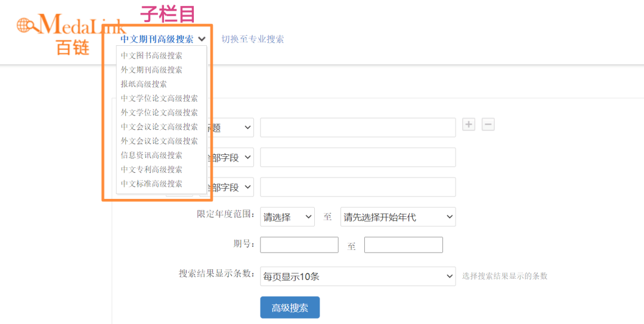The height and width of the screenshot is (324, 644).
Task: Click the plus icon to add search row
Action: [x=469, y=124]
